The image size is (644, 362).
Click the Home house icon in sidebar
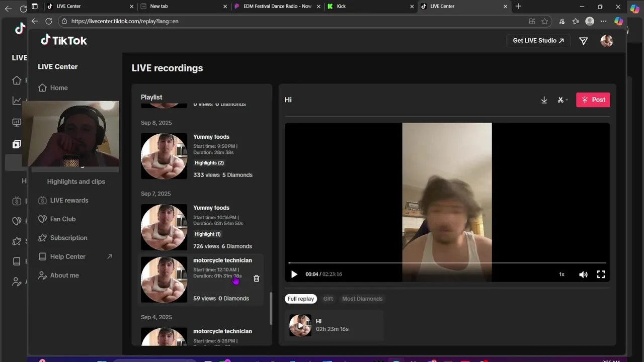coord(42,87)
